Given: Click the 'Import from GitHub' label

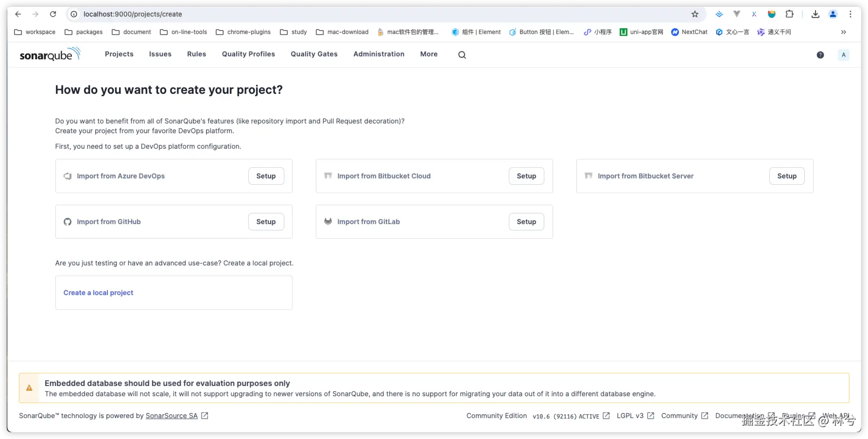Looking at the screenshot, I should (x=109, y=222).
